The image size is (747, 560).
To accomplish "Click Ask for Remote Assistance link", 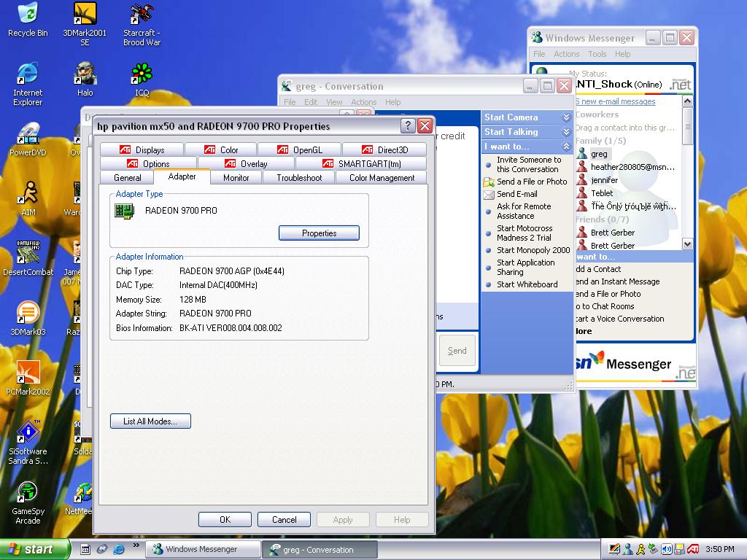I will click(x=524, y=211).
